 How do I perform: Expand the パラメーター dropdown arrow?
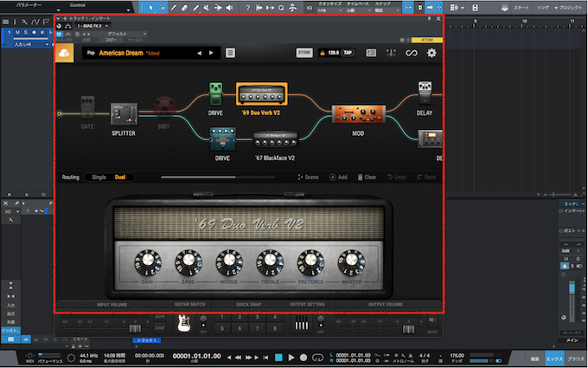pyautogui.click(x=58, y=10)
